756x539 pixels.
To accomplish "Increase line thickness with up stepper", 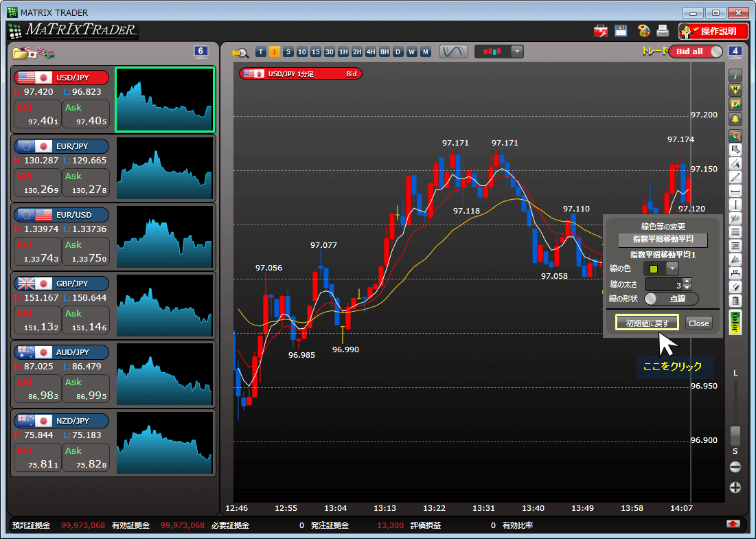I will point(687,281).
